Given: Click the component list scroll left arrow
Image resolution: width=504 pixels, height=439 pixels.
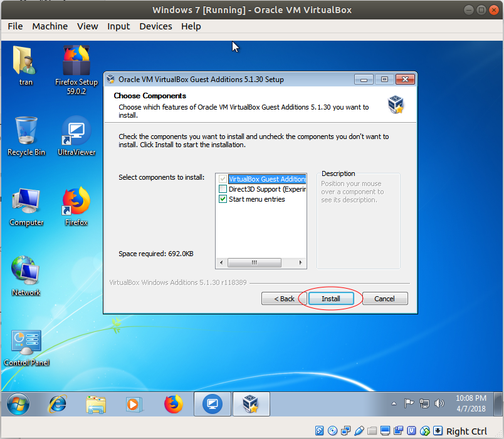Looking at the screenshot, I should (x=221, y=262).
